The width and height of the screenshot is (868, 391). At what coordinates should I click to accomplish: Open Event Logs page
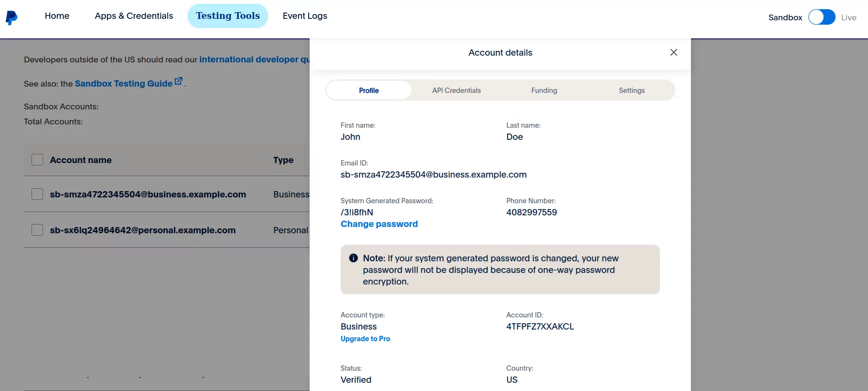pyautogui.click(x=305, y=16)
